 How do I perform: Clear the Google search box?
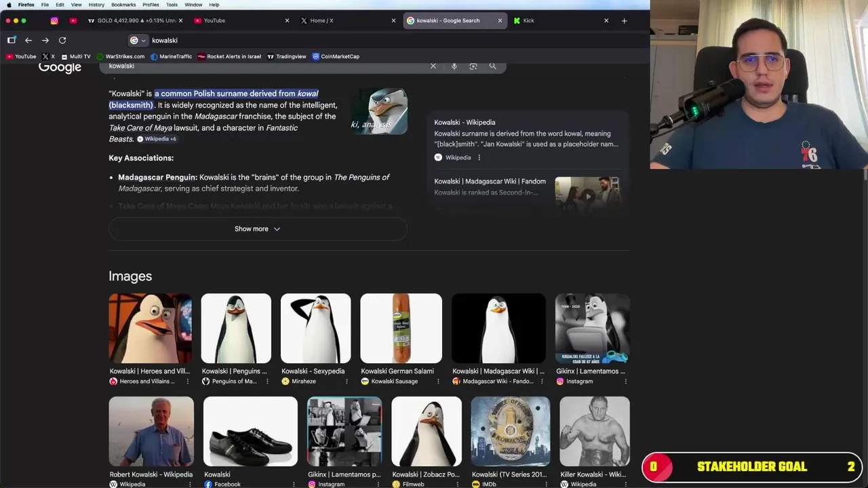433,66
